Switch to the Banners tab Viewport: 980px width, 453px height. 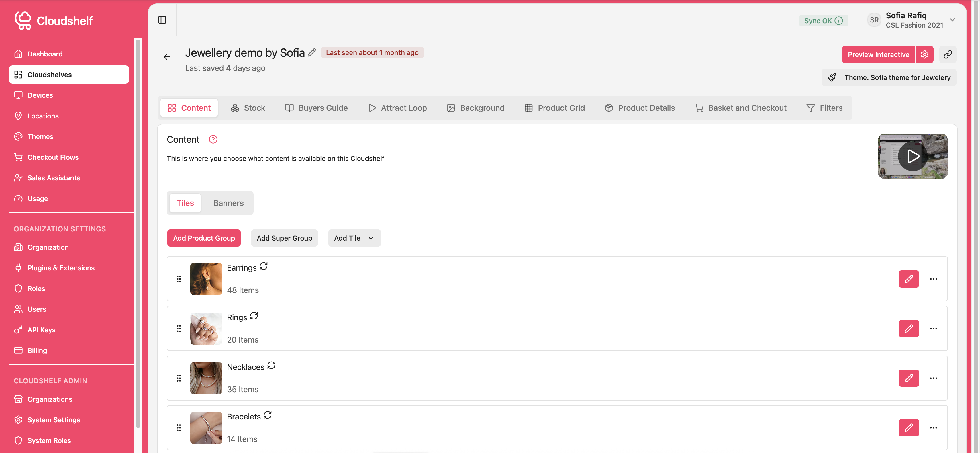(228, 203)
